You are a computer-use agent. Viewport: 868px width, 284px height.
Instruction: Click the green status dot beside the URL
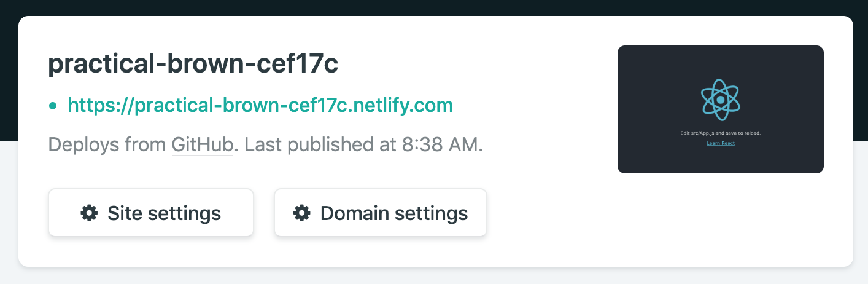pyautogui.click(x=53, y=106)
